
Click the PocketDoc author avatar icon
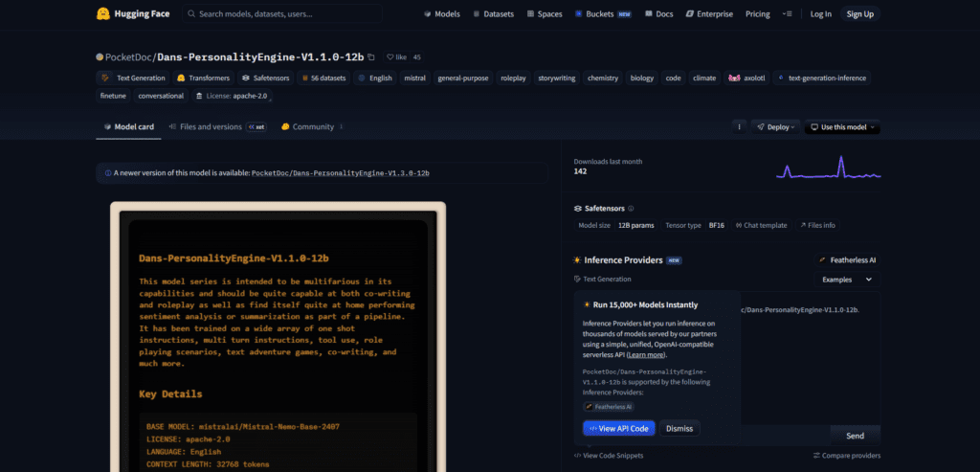[x=100, y=56]
